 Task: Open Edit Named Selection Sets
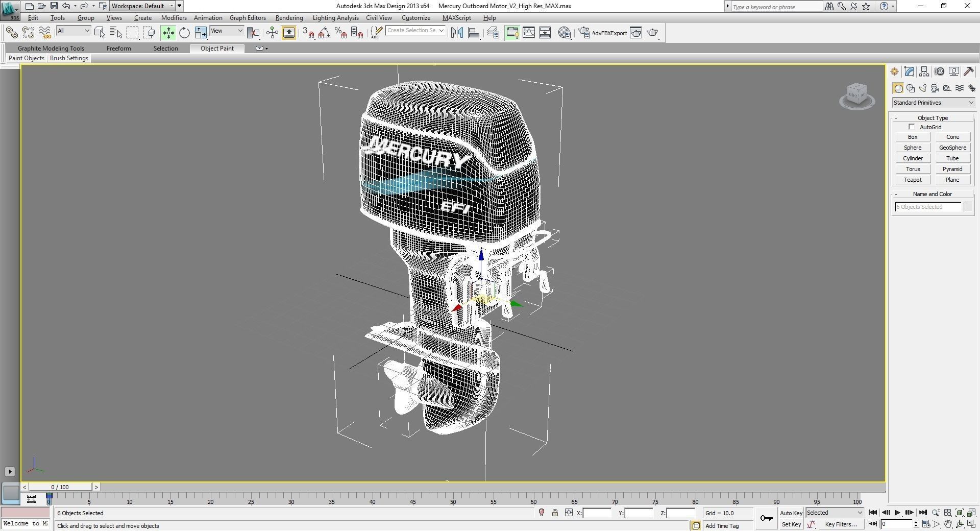click(x=376, y=33)
